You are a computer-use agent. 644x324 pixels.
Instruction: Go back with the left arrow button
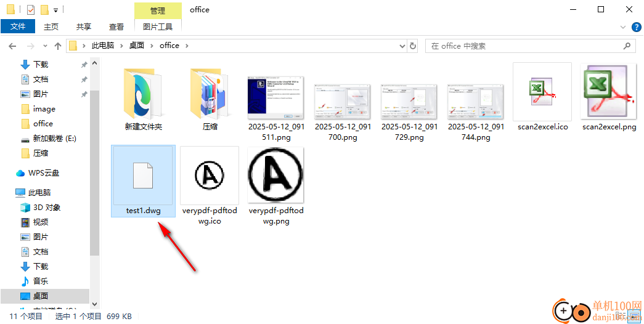coord(12,46)
